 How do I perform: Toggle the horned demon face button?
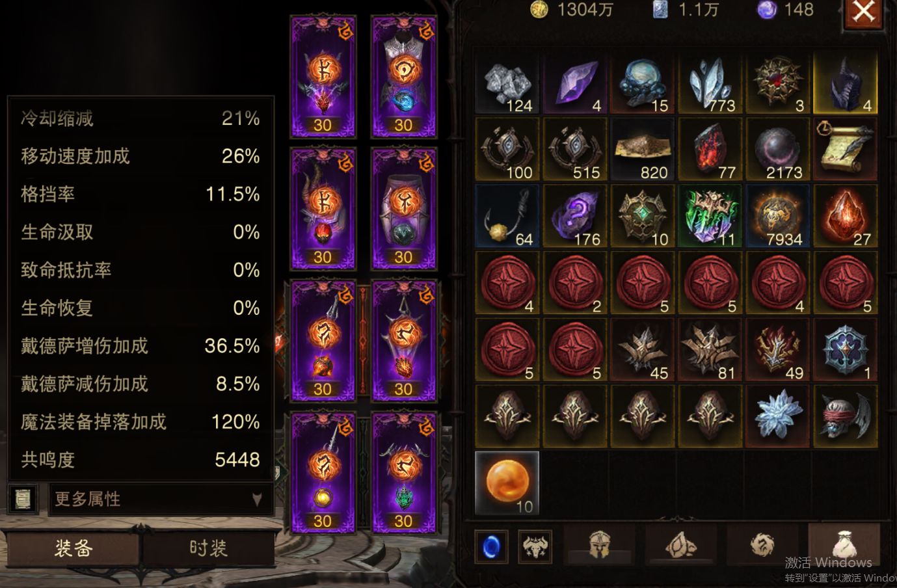tap(535, 546)
